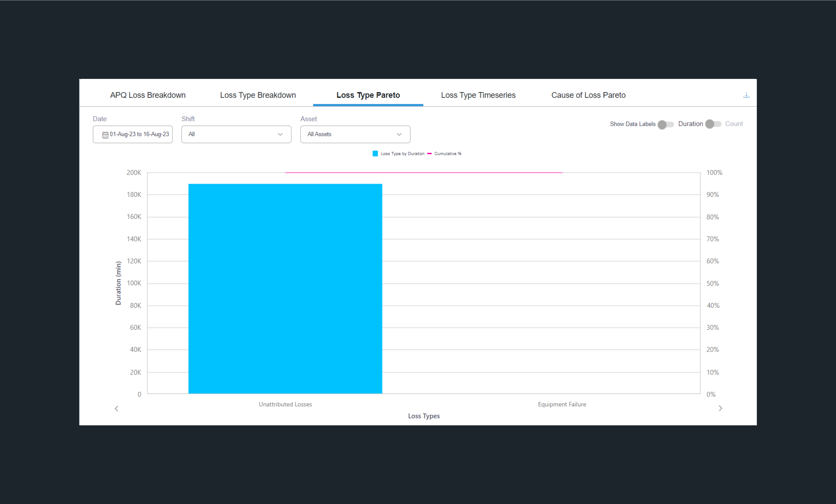Click the Unattributed Losses bar
The image size is (836, 504).
tap(285, 289)
